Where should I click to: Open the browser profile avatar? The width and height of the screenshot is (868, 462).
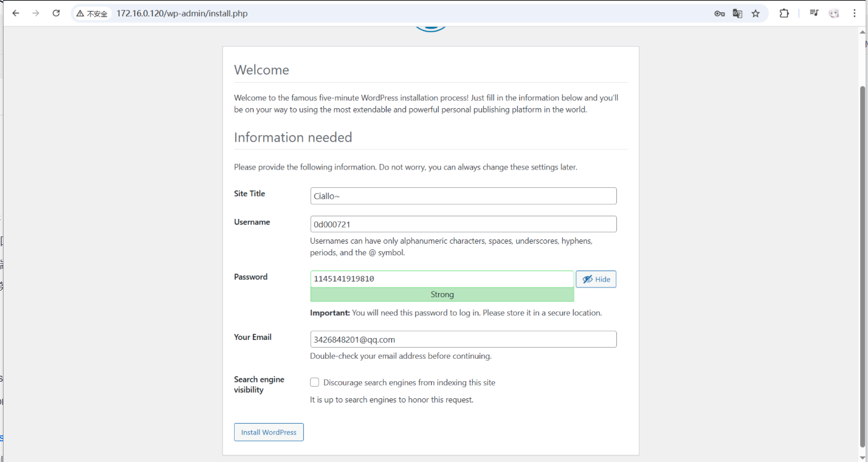pos(834,13)
